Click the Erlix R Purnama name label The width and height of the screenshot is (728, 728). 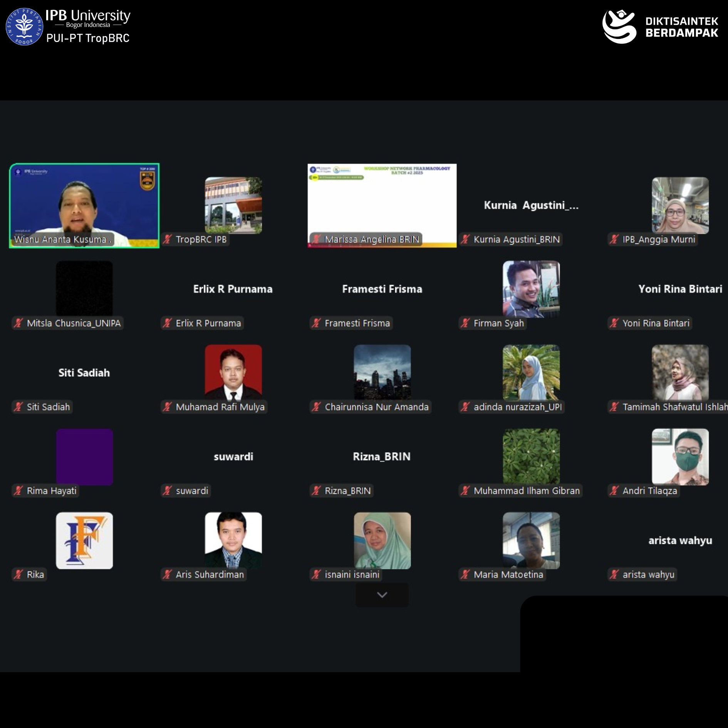point(208,323)
